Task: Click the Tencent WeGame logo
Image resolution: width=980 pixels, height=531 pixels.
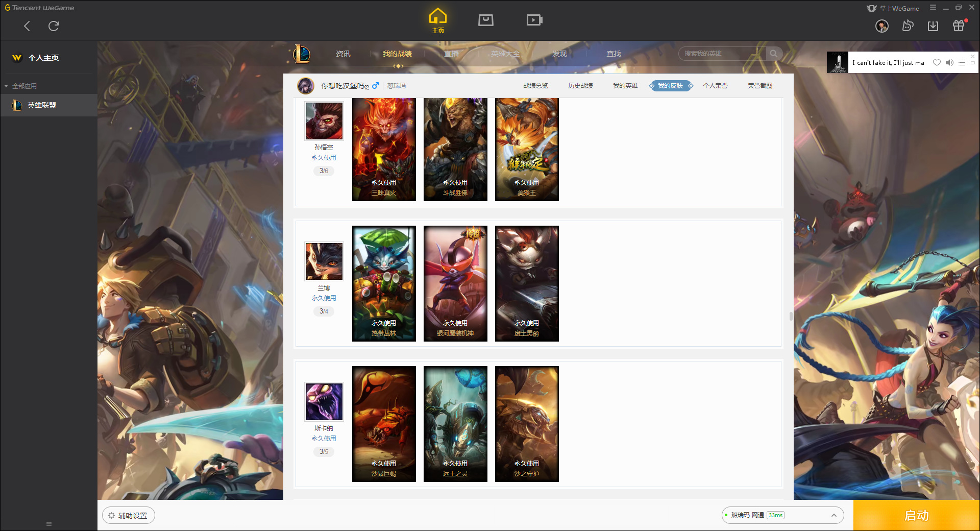Action: (39, 8)
